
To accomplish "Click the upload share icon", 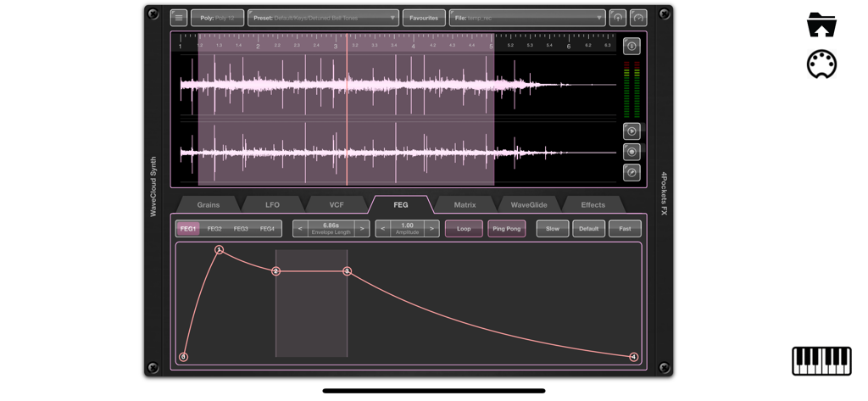I will pyautogui.click(x=618, y=18).
